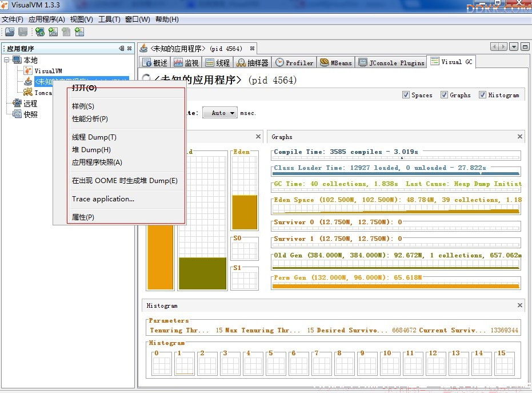Click the grayed-out Add VM Coredump icon
This screenshot has width=532, height=393.
click(x=66, y=32)
